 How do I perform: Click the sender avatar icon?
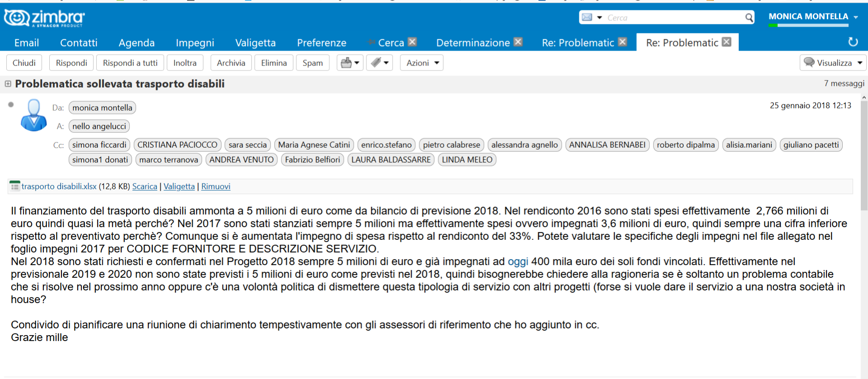pos(34,115)
